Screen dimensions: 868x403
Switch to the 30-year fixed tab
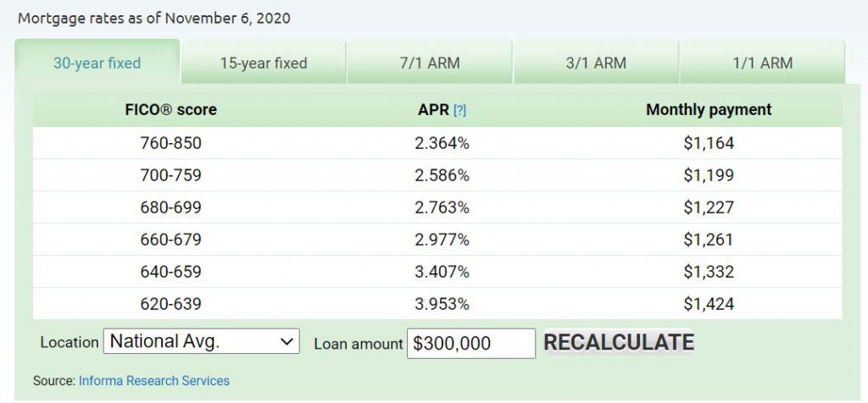click(97, 63)
